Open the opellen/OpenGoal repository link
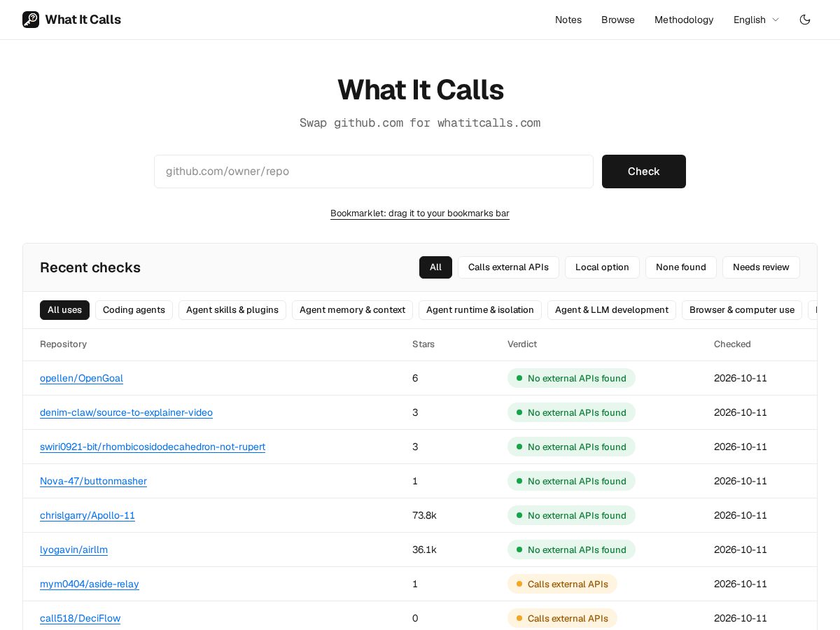 (x=81, y=378)
